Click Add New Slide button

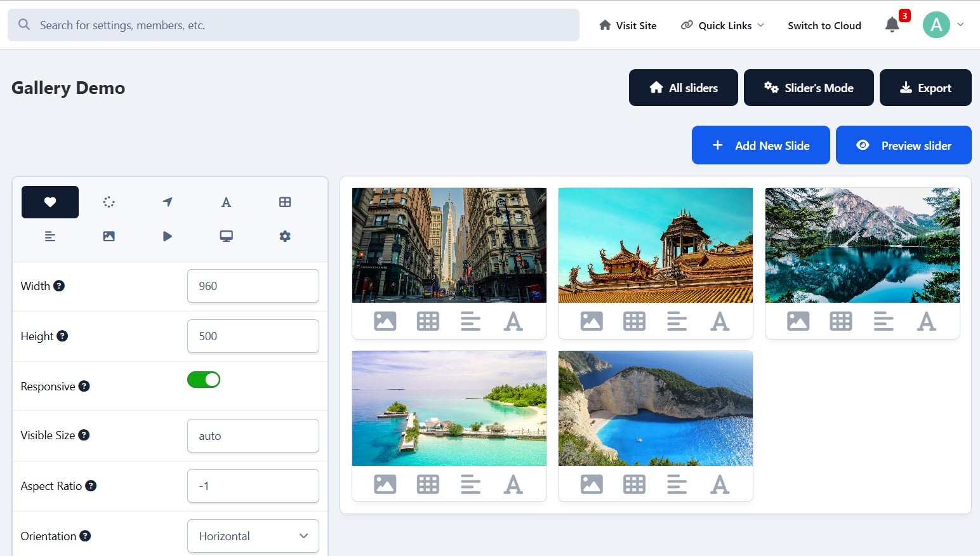[x=761, y=145]
